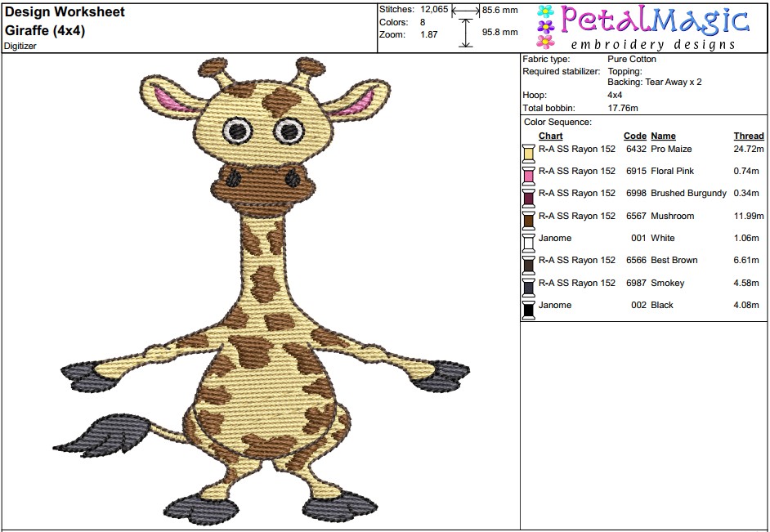Click thread length '4.58m'
Screen dimensions: 770x532
(x=746, y=283)
